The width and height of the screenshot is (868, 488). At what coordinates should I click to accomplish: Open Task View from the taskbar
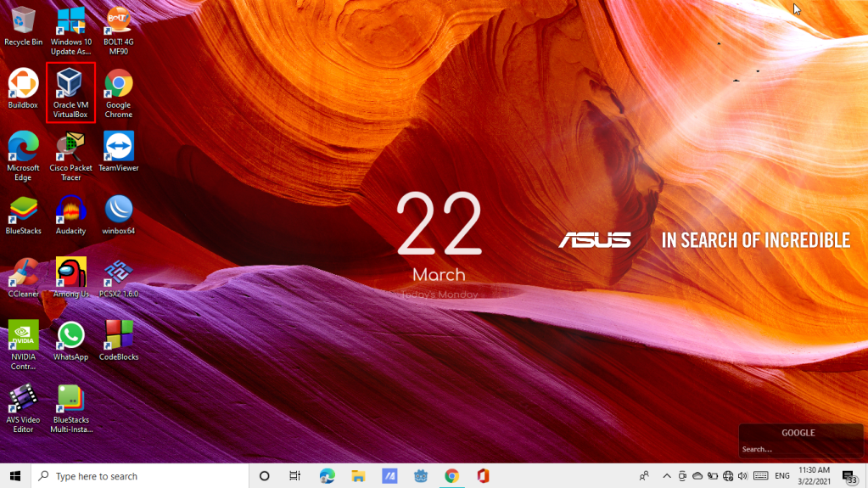[294, 476]
